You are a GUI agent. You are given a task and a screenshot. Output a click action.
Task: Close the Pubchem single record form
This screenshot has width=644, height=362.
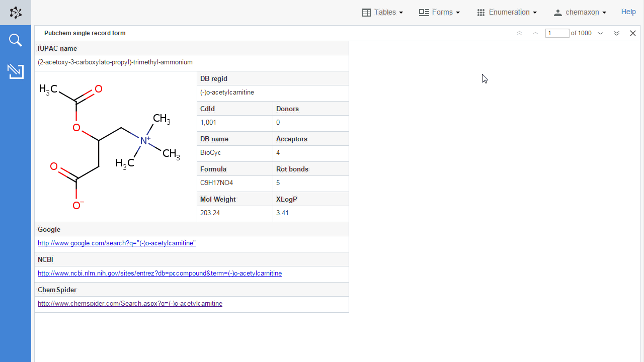click(633, 33)
